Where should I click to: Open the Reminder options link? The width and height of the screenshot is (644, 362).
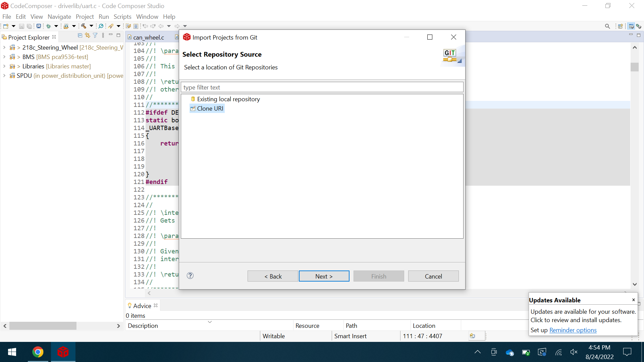pos(573,330)
